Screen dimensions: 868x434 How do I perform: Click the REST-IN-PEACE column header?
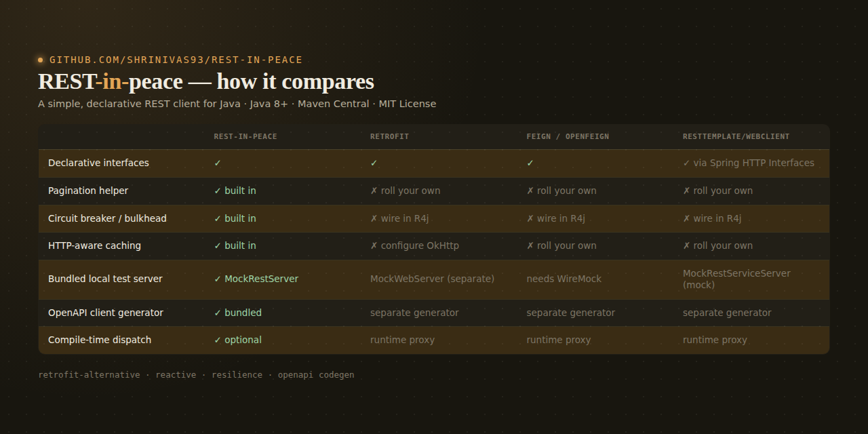pos(245,136)
